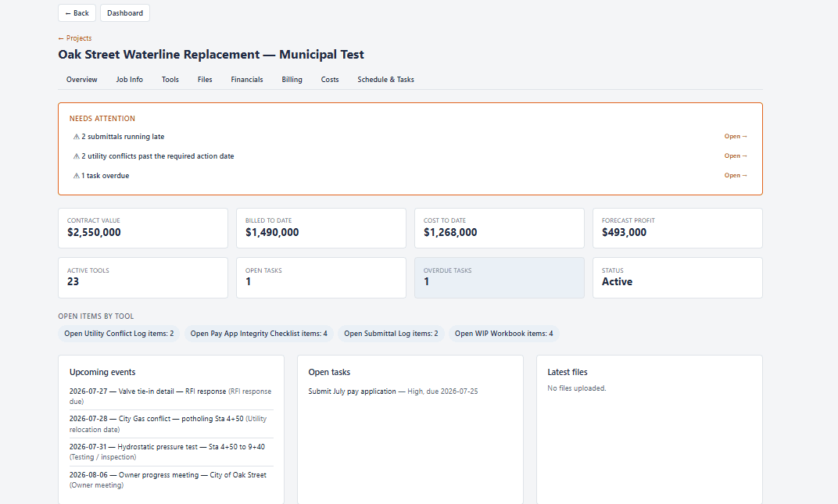838x504 pixels.
Task: Switch to the Billing tab
Action: 292,79
